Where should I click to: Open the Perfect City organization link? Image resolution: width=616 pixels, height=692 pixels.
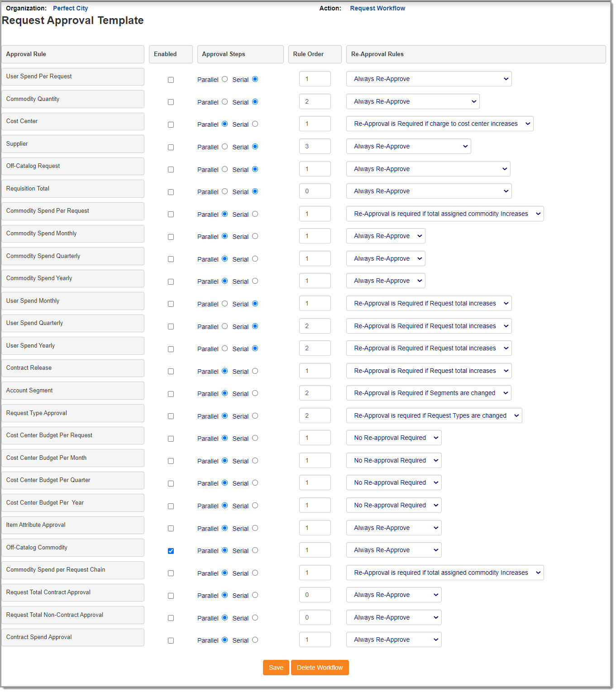coord(70,8)
